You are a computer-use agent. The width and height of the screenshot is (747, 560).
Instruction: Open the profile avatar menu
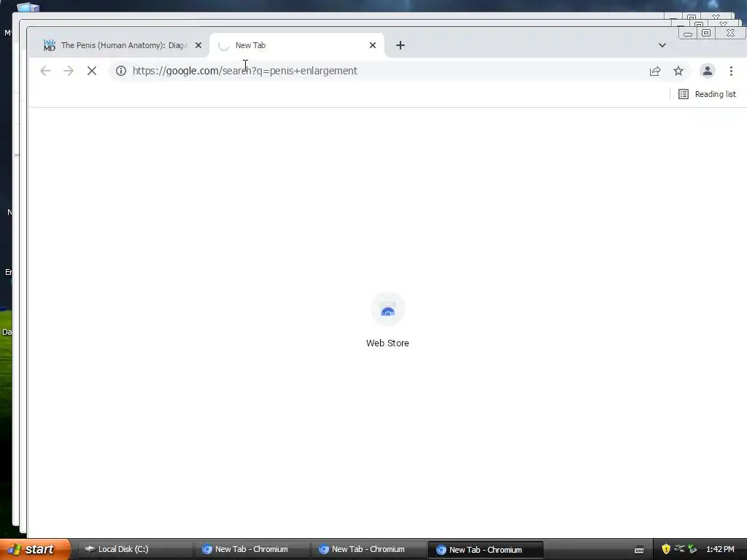pos(708,71)
